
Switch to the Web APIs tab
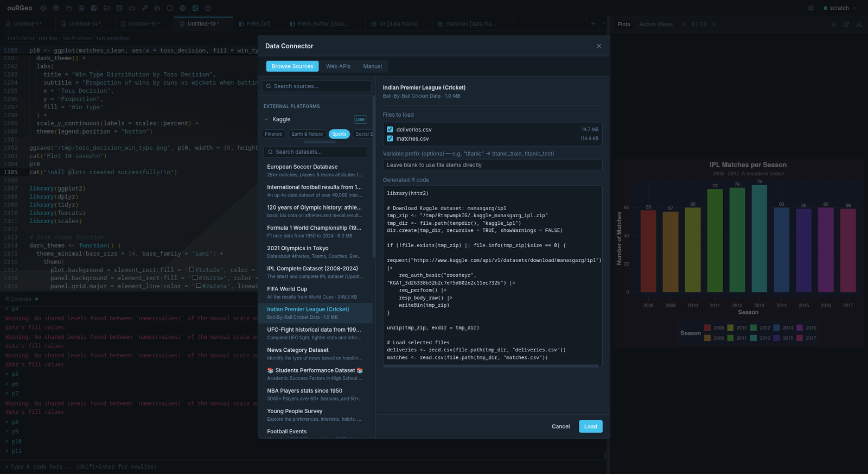pyautogui.click(x=338, y=66)
